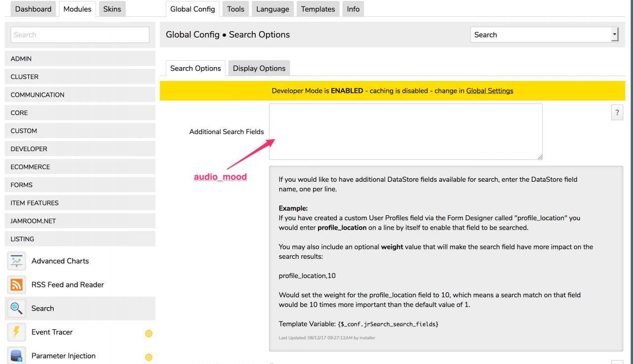Select the Search module magnifier icon
633x364 pixels.
18,308
